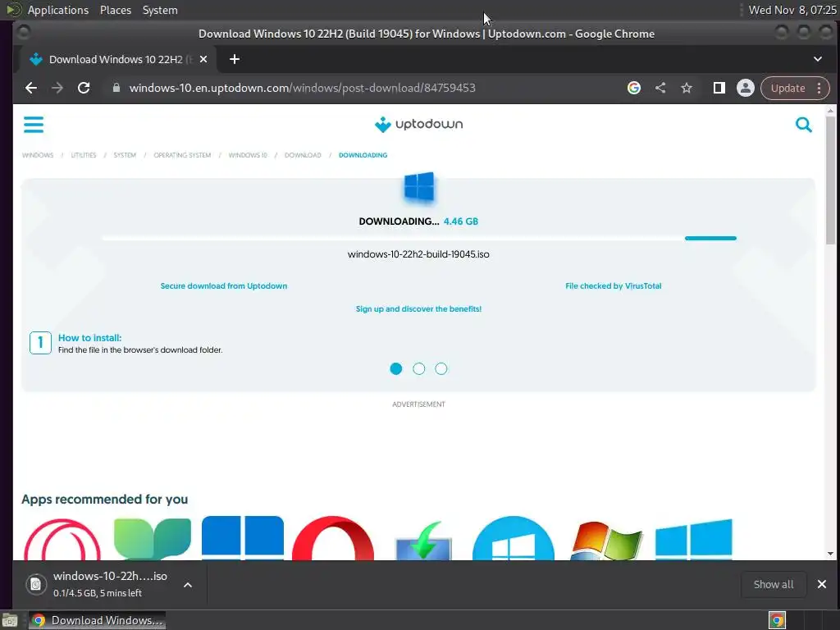Viewport: 840px width, 630px height.
Task: Click the Uptodown logo
Action: coord(418,125)
